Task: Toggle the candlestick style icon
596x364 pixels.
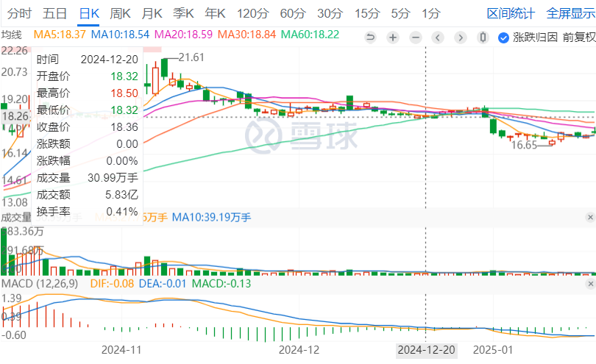Action: pos(483,38)
